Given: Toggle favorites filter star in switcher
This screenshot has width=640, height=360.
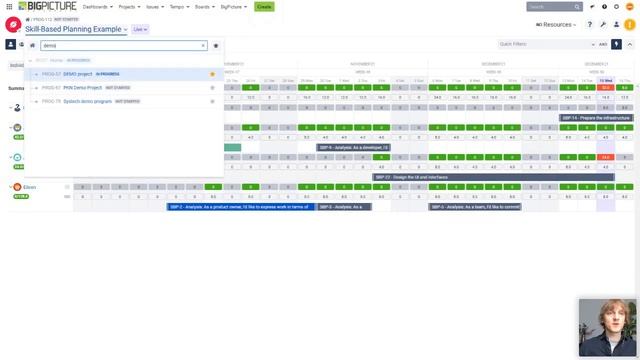Looking at the screenshot, I should pos(216,45).
